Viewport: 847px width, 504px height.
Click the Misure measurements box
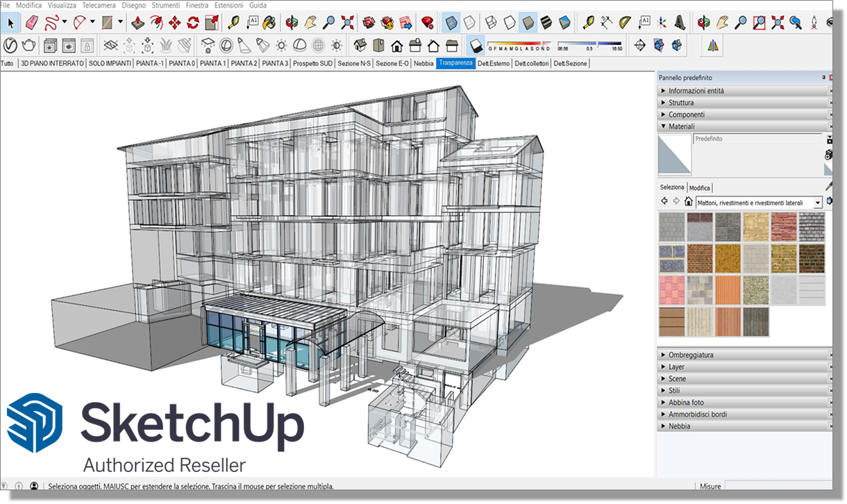pyautogui.click(x=778, y=487)
